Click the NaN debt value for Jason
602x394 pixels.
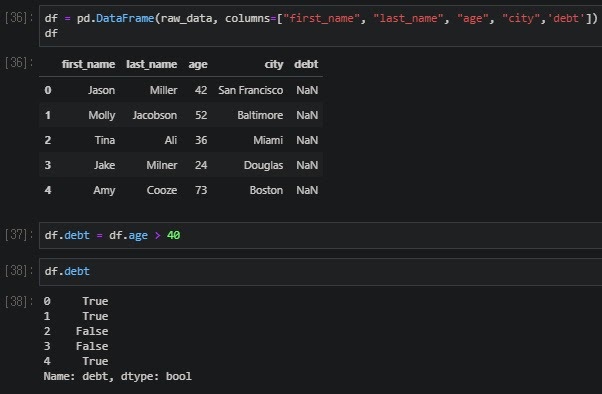pyautogui.click(x=307, y=90)
